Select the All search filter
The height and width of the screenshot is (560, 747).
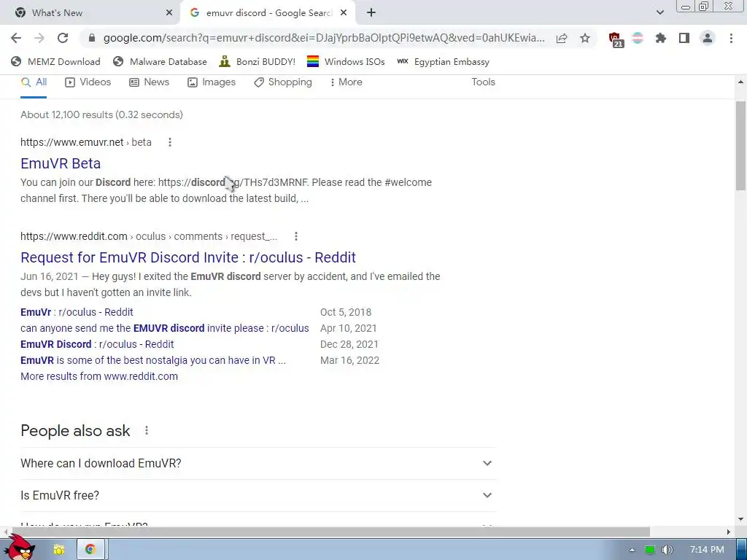(x=34, y=82)
